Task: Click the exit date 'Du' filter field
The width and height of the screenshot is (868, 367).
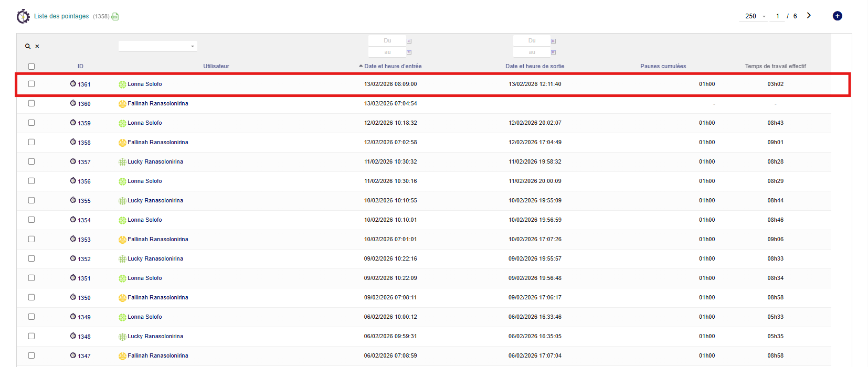Action: (x=532, y=41)
